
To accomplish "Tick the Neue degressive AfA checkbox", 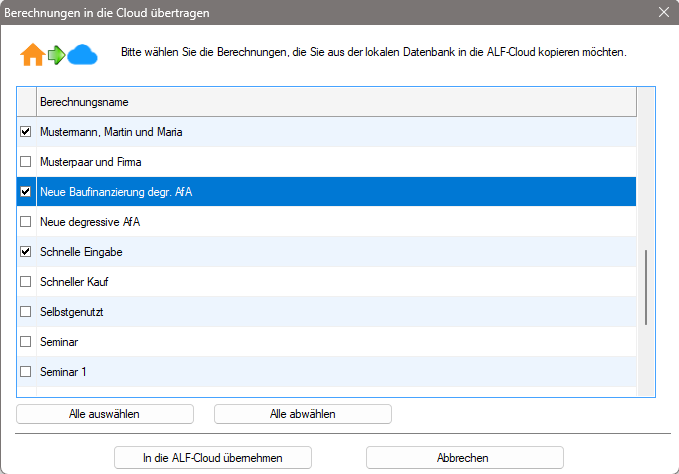I will coord(26,222).
